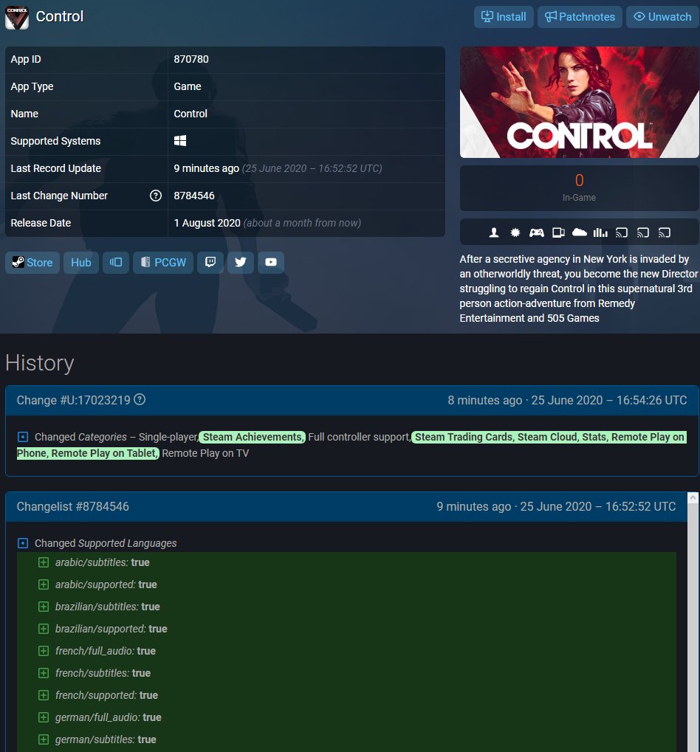700x752 pixels.
Task: Click the Steam Achievements star-burst icon
Action: (515, 233)
